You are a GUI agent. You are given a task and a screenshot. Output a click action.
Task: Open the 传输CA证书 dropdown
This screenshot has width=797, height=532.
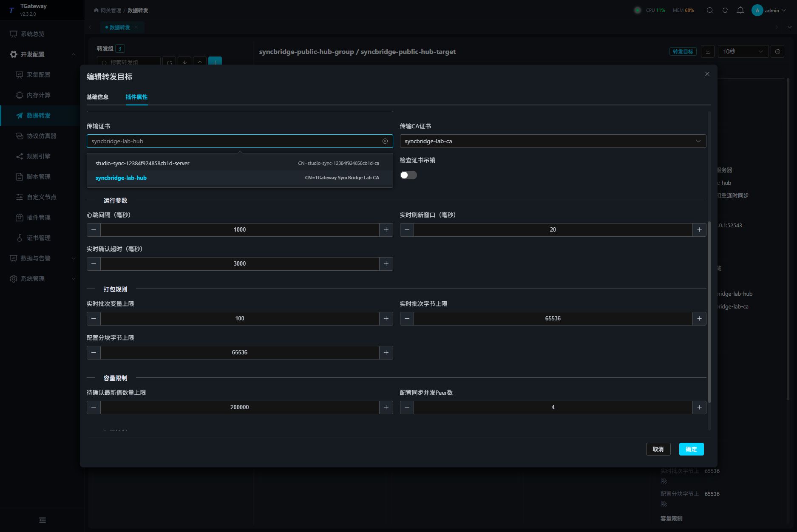pos(553,141)
